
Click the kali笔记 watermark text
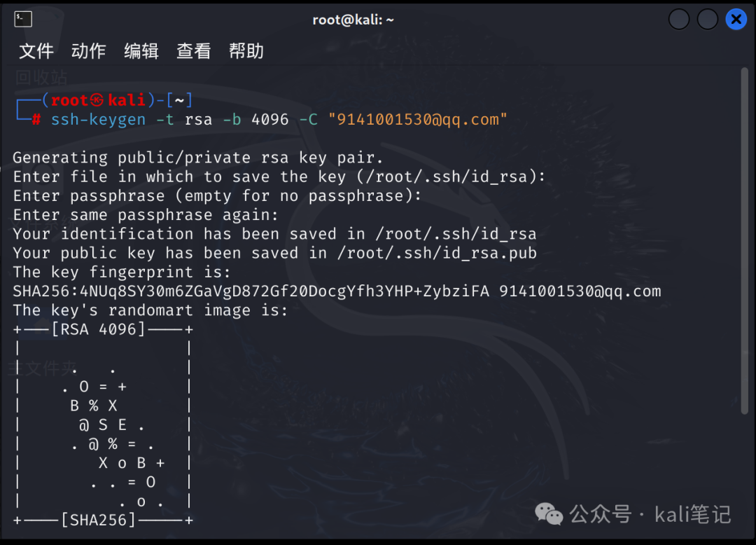pos(692,514)
